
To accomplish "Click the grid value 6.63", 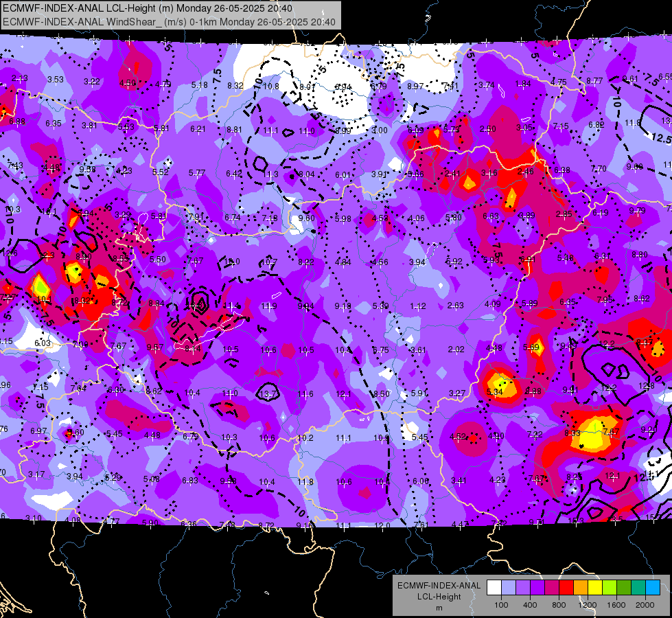I will [491, 216].
